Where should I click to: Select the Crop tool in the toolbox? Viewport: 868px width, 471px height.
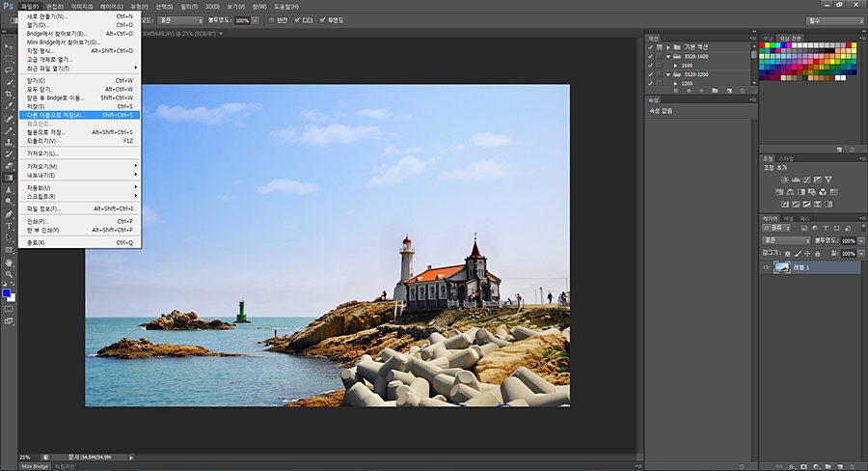pyautogui.click(x=9, y=94)
